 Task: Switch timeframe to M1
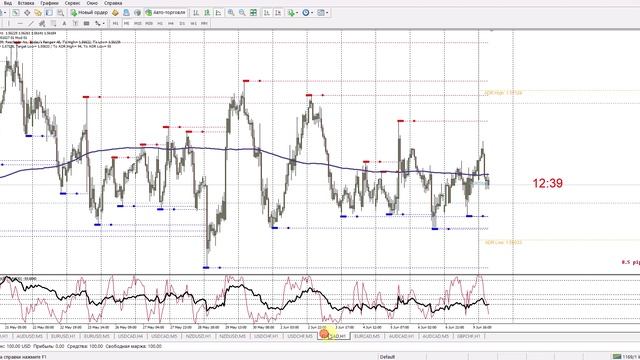(x=116, y=24)
